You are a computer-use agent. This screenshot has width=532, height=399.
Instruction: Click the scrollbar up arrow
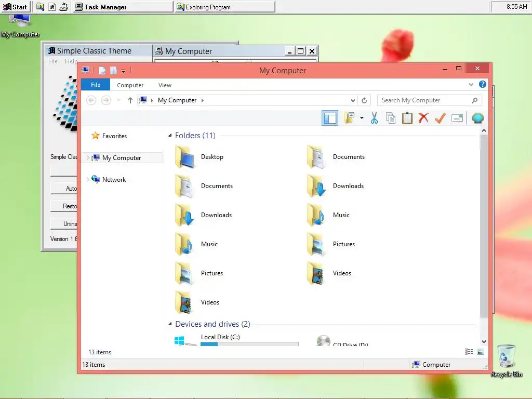tap(484, 130)
